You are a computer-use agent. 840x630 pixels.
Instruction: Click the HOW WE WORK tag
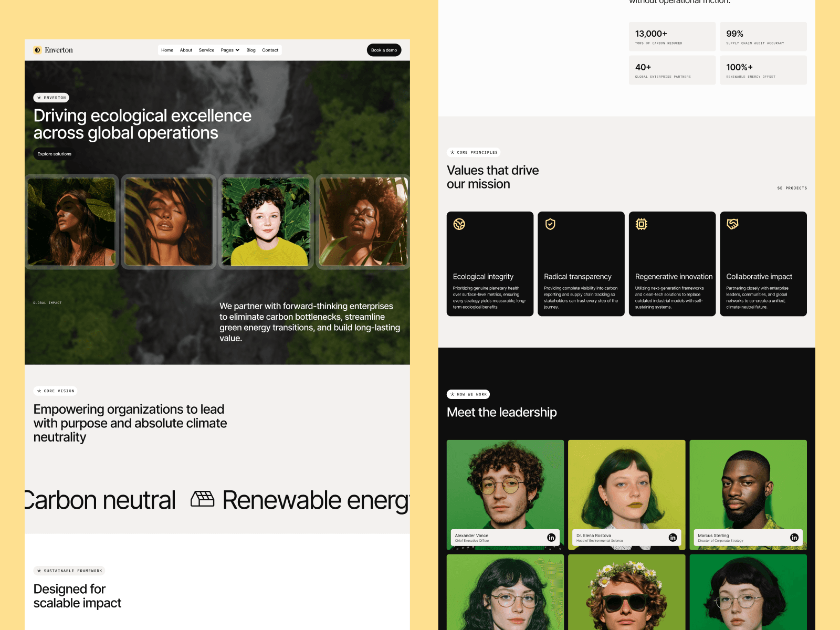click(468, 394)
